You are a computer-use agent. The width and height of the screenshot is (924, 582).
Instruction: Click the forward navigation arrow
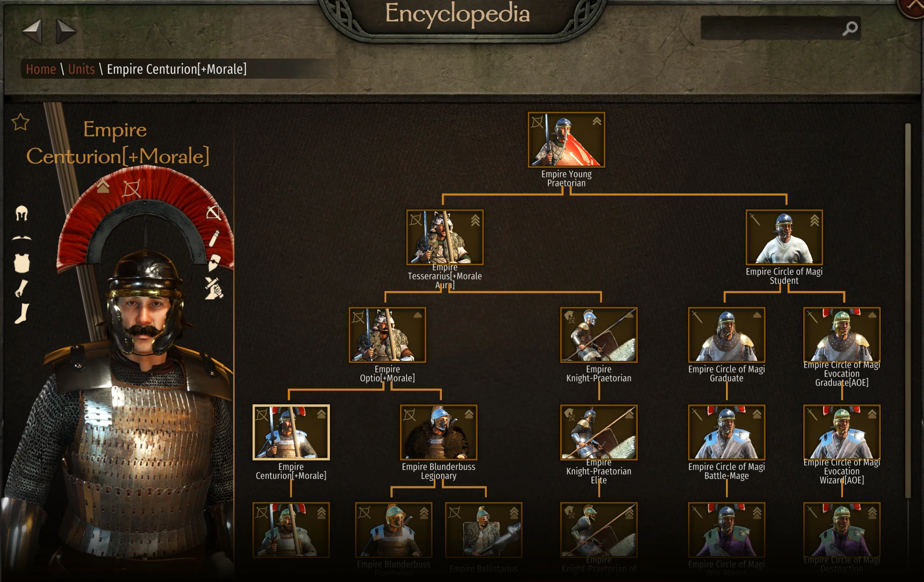point(66,31)
